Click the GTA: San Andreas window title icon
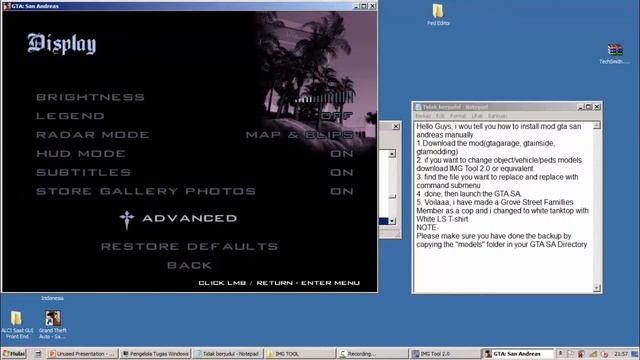 pos(7,6)
